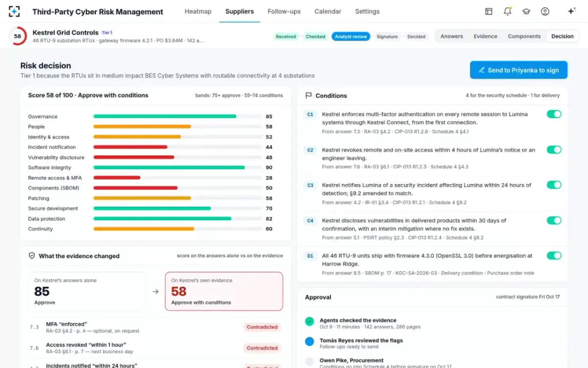Viewport: 588px width, 368px height.
Task: Click the Remote access & MFA score bar
Action: pos(177,178)
